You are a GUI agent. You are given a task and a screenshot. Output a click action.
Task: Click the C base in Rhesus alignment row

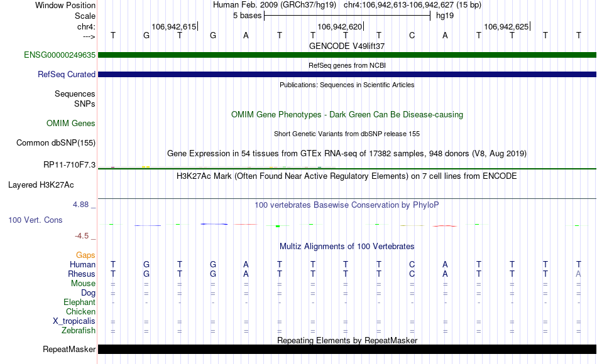point(412,274)
